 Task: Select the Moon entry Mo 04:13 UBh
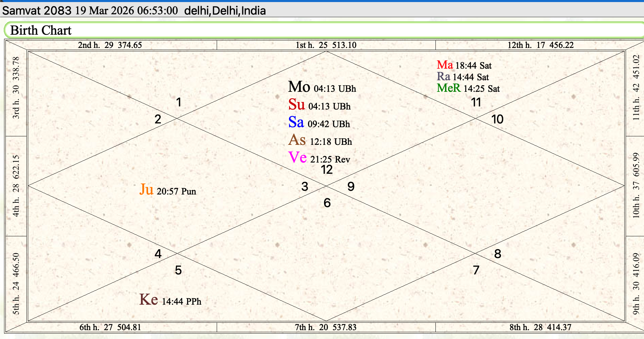click(322, 87)
